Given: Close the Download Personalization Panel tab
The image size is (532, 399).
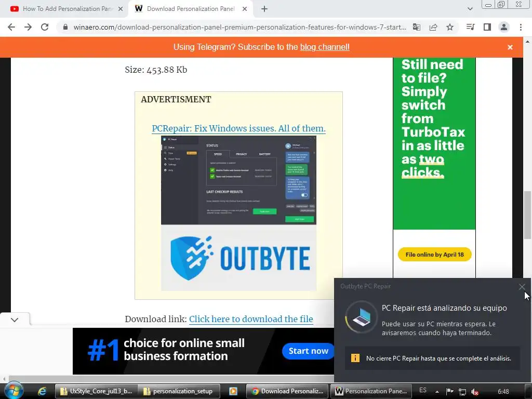Looking at the screenshot, I should click(x=245, y=9).
